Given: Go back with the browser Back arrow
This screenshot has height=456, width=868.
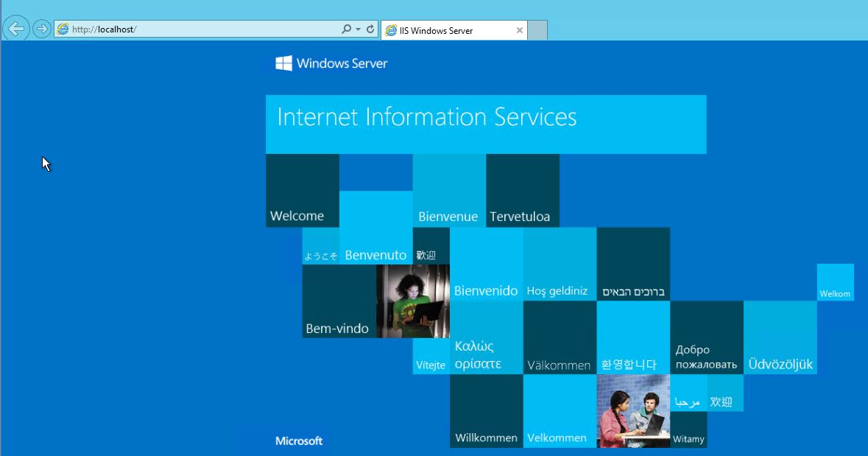Looking at the screenshot, I should (x=16, y=29).
